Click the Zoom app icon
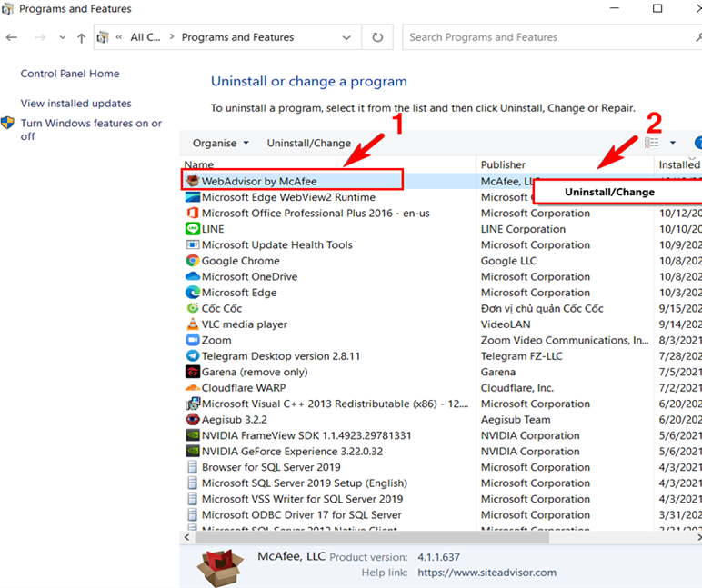Screen dimensions: 702x588 pyautogui.click(x=193, y=340)
